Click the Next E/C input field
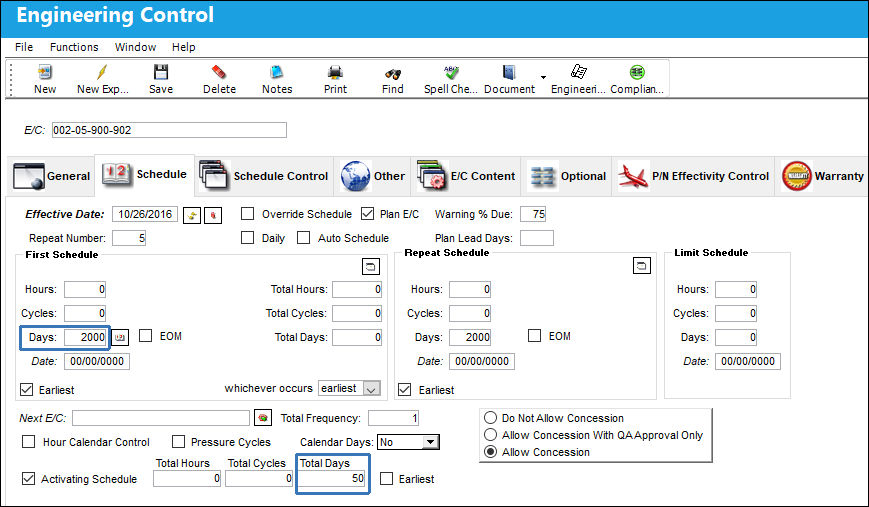869x507 pixels. pos(161,418)
